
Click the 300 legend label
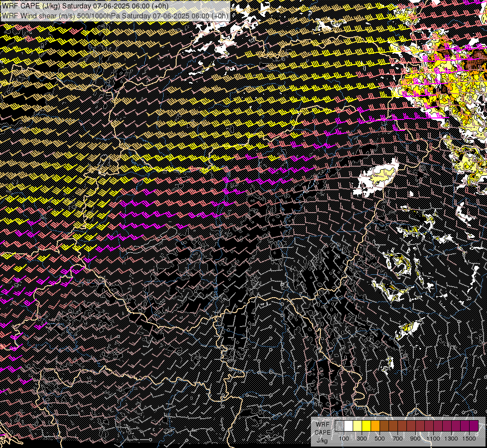tap(362, 439)
